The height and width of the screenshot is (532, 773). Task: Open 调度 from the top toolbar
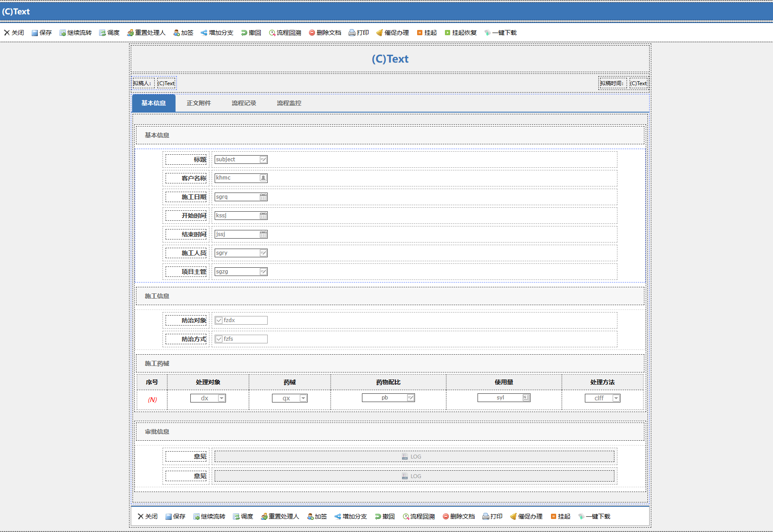[x=109, y=33]
